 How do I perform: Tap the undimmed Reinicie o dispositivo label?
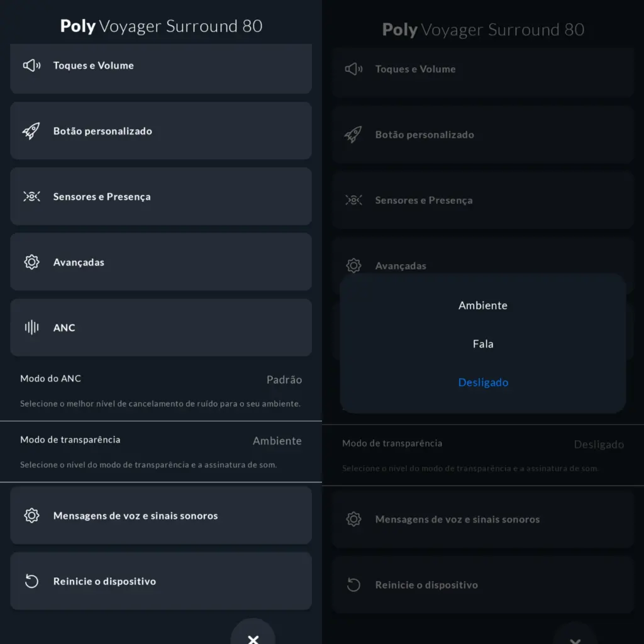[104, 581]
